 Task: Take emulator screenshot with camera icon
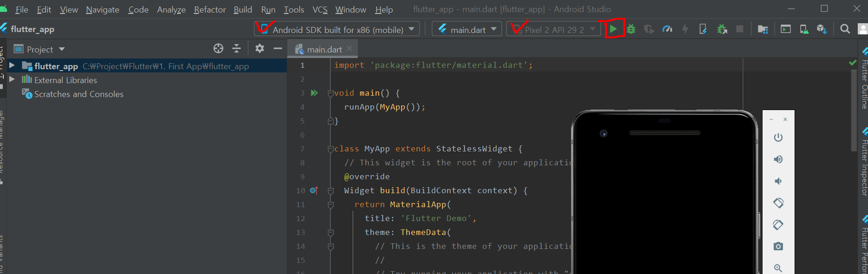[x=778, y=247]
